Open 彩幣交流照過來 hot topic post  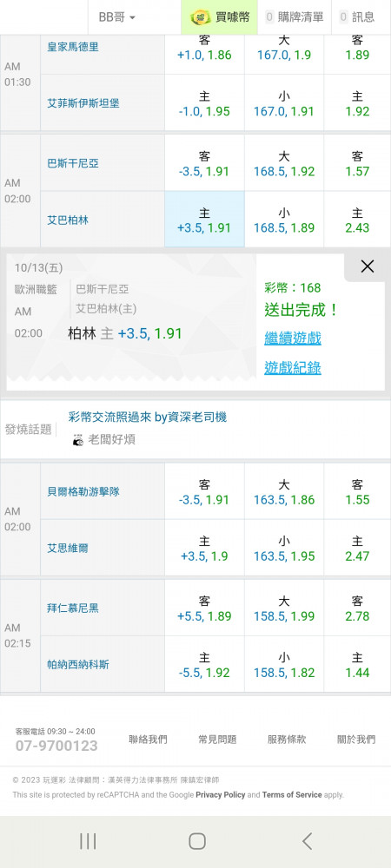pyautogui.click(x=148, y=418)
